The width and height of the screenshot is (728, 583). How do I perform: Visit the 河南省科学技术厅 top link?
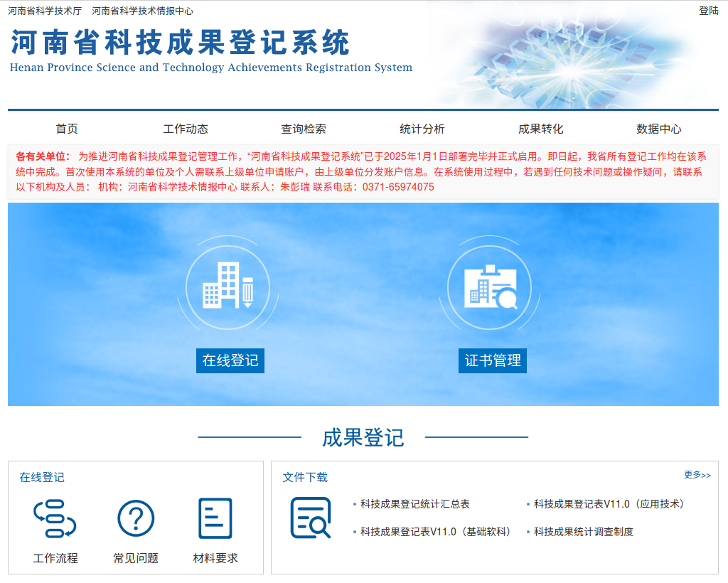pos(45,11)
